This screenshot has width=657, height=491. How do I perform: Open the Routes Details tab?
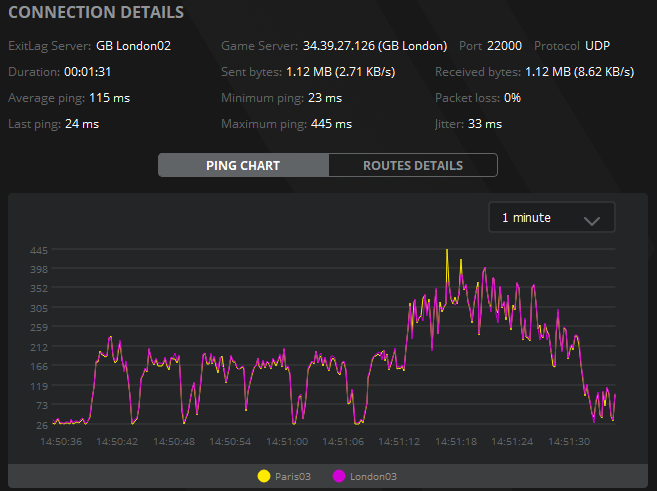click(x=412, y=165)
